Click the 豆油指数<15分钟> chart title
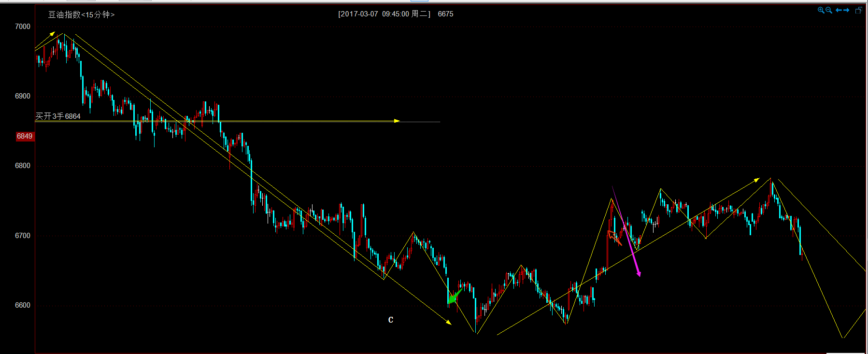 pyautogui.click(x=81, y=14)
